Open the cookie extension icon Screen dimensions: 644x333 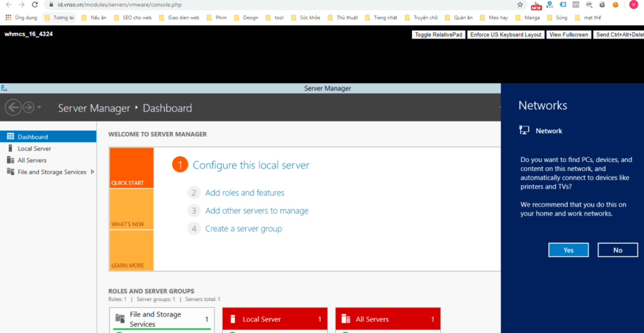click(615, 5)
